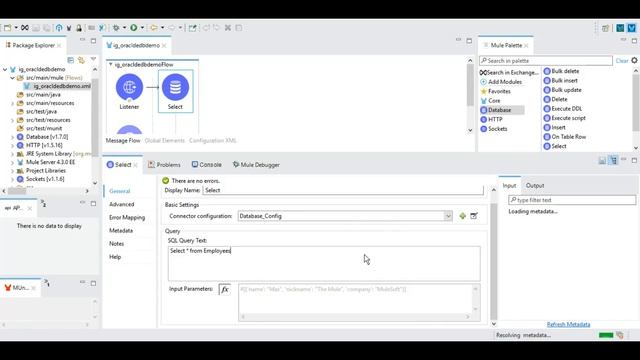Select Execute script operation in palette

(x=564, y=118)
